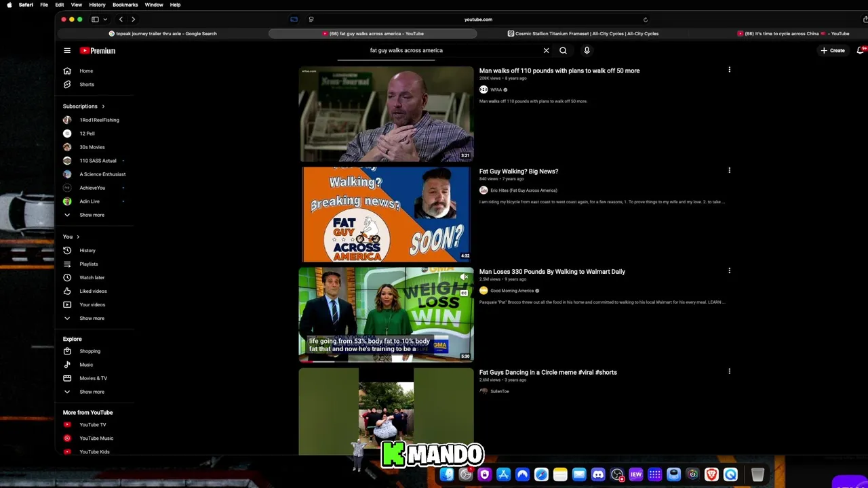Viewport: 868px width, 488px height.
Task: Start voice search with microphone icon
Action: coord(587,50)
